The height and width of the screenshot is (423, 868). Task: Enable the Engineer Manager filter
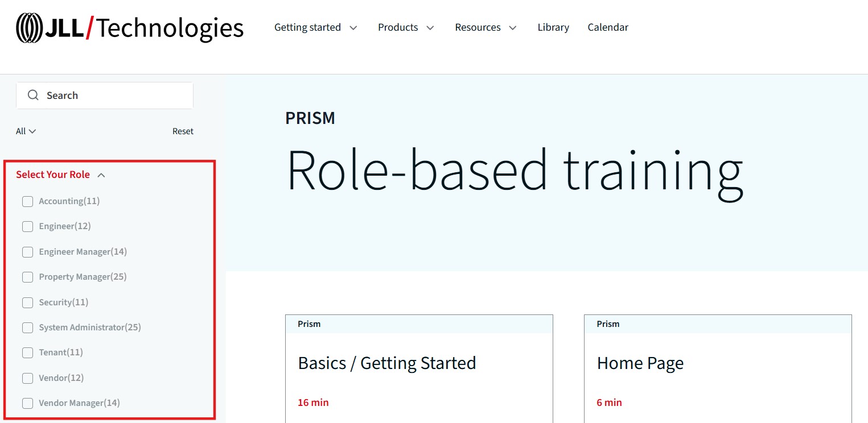click(x=27, y=252)
